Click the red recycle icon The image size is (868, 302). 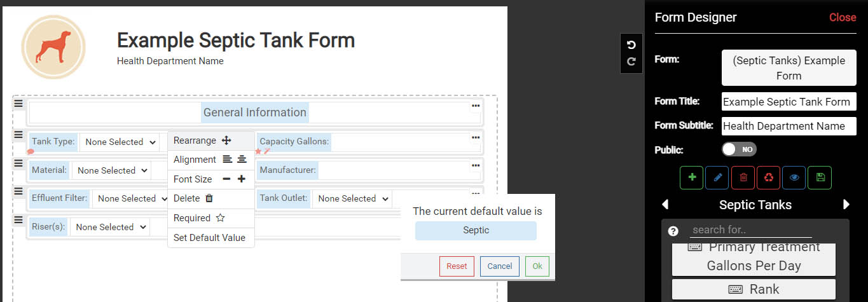click(768, 177)
